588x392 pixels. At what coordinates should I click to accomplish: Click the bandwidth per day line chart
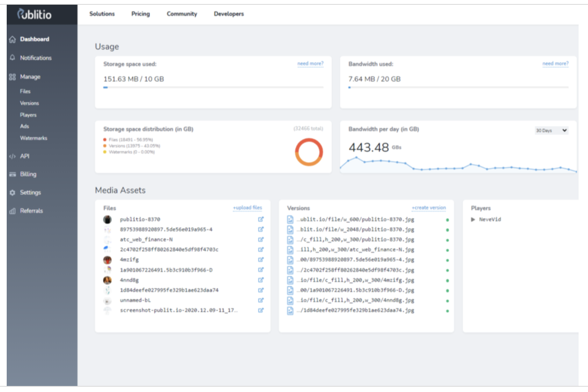(458, 164)
